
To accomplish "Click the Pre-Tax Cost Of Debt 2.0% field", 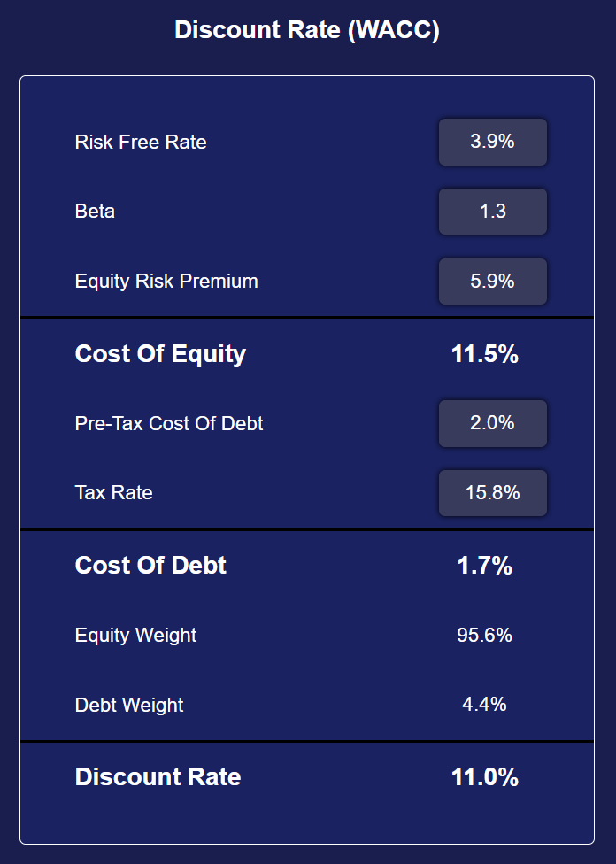I will [493, 423].
